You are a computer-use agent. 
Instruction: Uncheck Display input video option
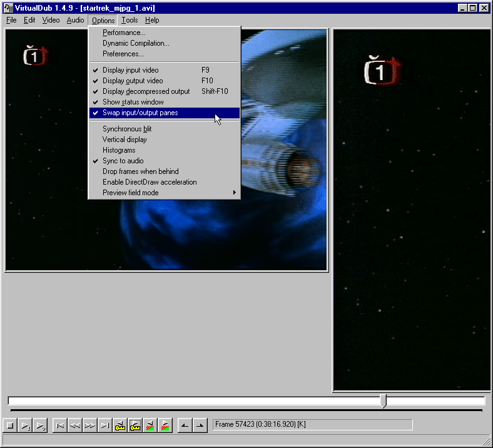coord(165,70)
